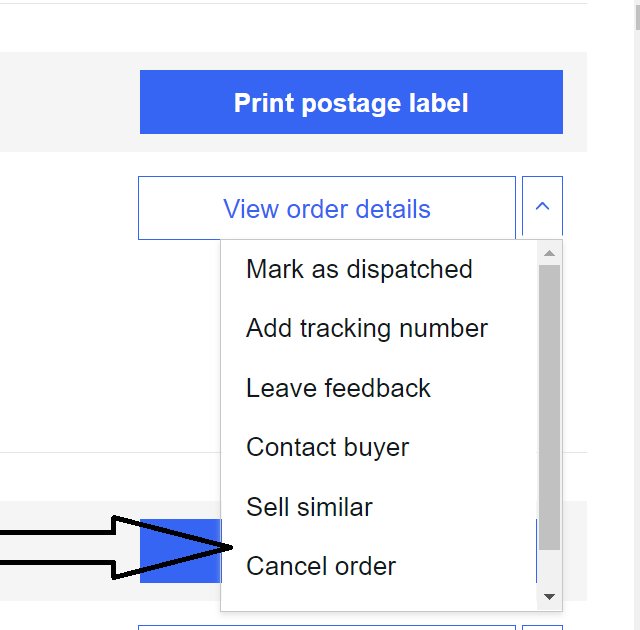
Task: Click the blank menu area beneath Cancel order
Action: (x=380, y=597)
